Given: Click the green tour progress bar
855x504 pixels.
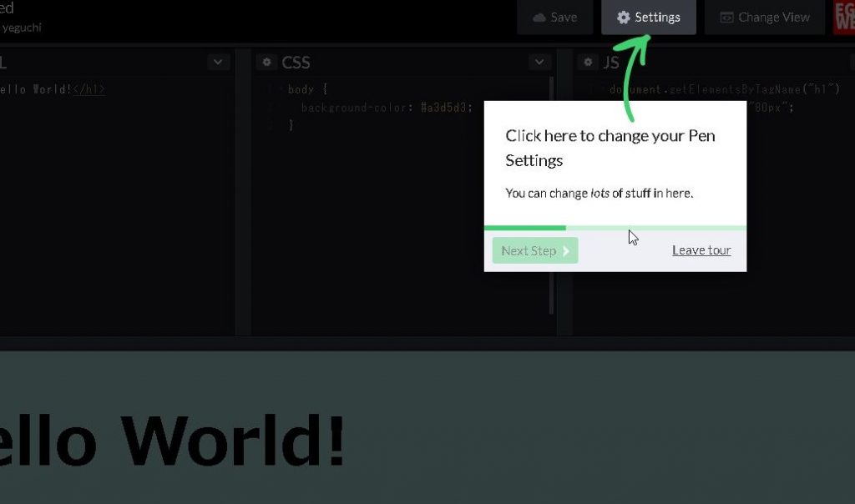Looking at the screenshot, I should [x=524, y=227].
